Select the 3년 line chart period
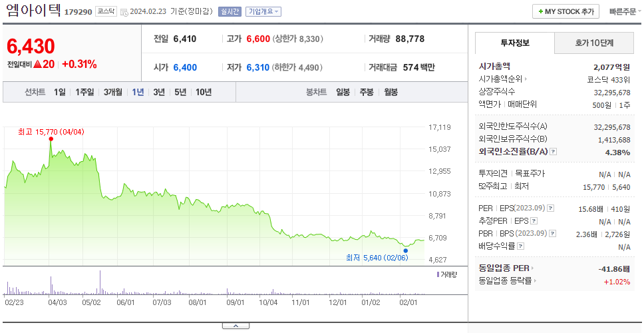The height and width of the screenshot is (333, 644). coord(159,92)
